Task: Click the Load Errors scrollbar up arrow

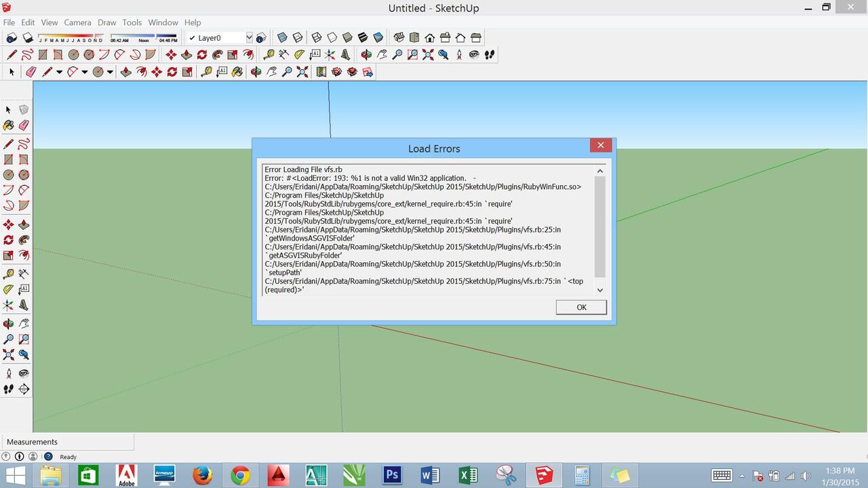Action: point(599,171)
